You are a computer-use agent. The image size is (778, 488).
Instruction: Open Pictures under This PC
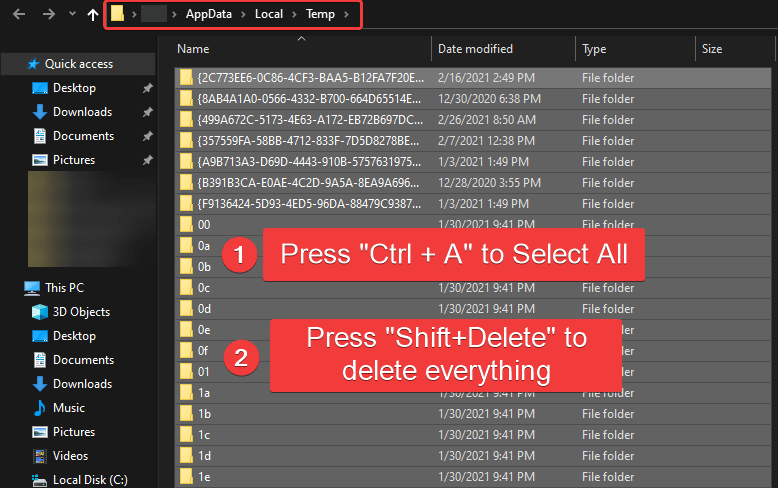pyautogui.click(x=74, y=432)
